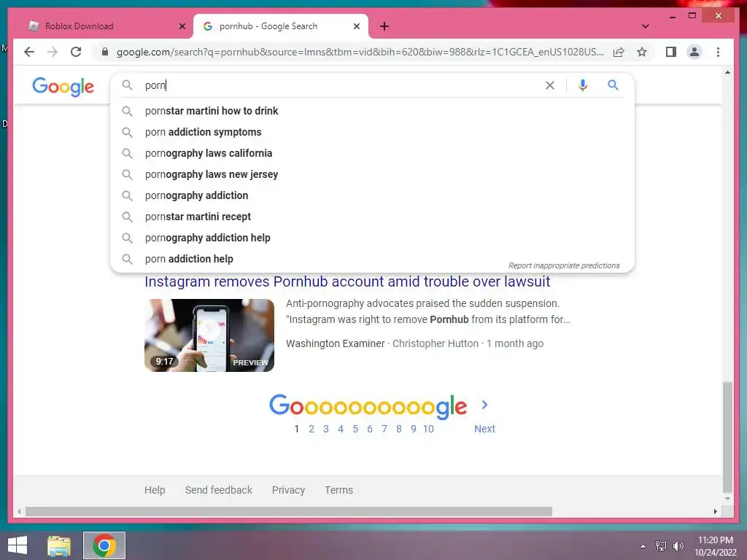
Task: Open the Chrome three-dot menu
Action: (718, 52)
